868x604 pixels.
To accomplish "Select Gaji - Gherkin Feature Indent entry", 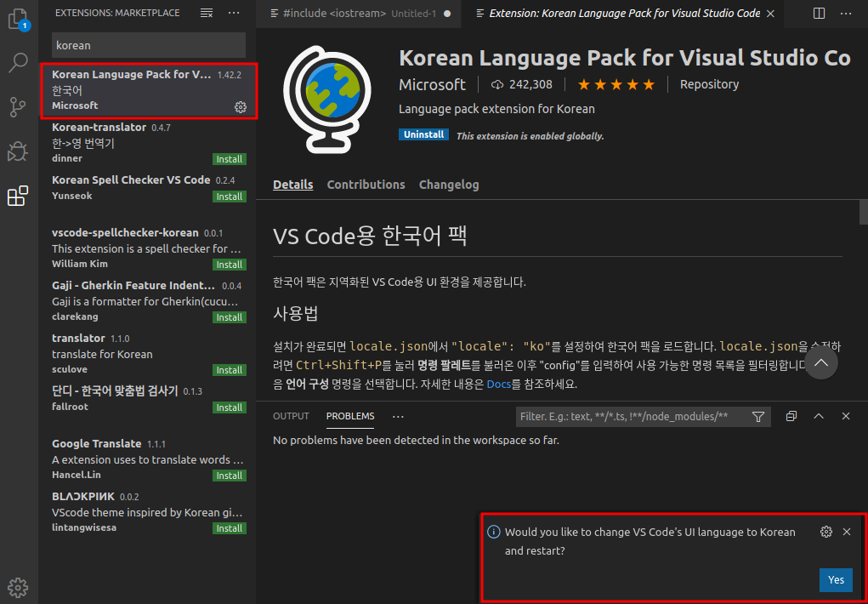I will (147, 301).
